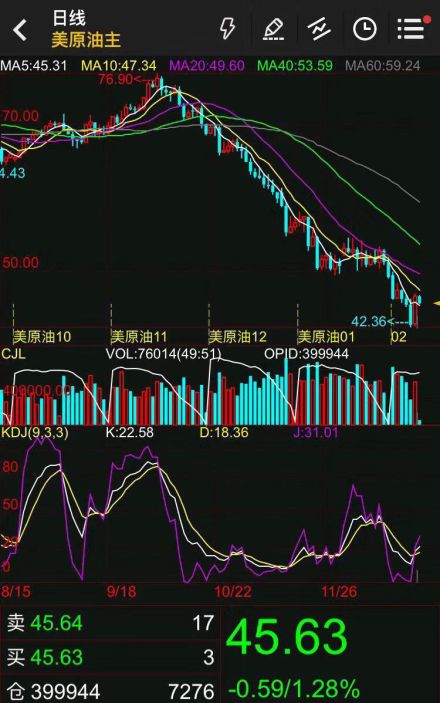
Task: Tap the back arrow icon
Action: (20, 30)
